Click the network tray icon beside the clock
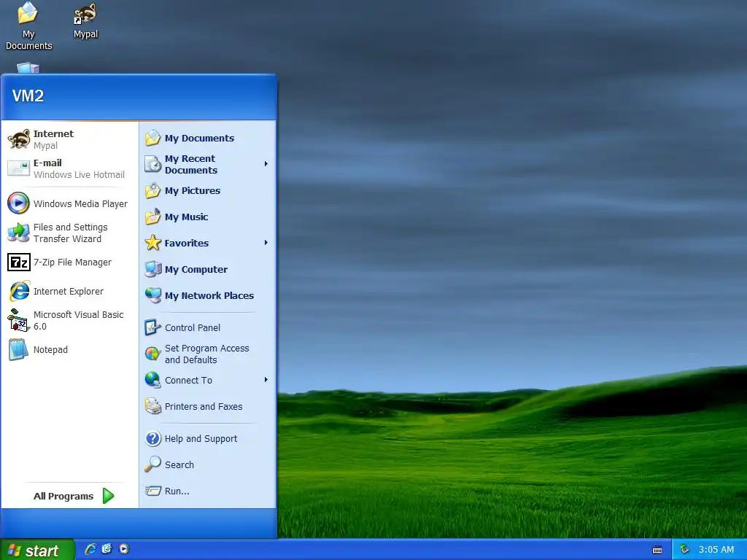747x560 pixels. coord(684,549)
